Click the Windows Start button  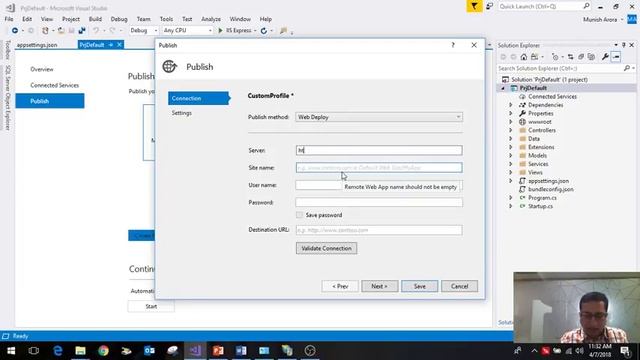(11, 351)
